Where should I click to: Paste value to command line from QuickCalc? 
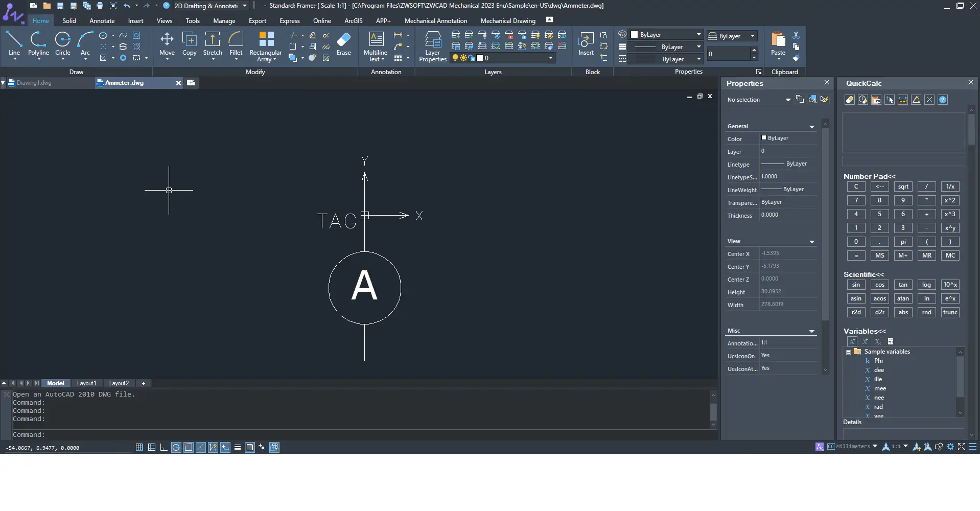pyautogui.click(x=876, y=100)
